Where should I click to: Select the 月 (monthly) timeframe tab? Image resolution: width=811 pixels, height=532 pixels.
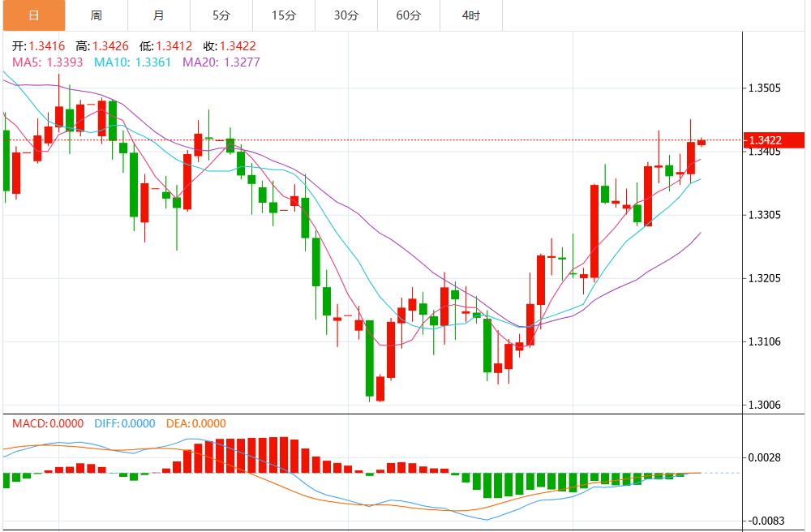(158, 15)
